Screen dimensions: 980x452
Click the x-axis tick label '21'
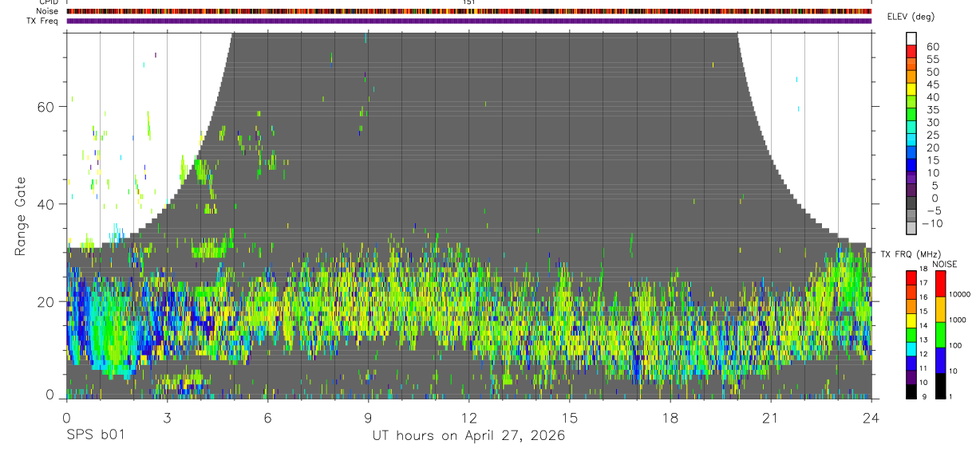(771, 417)
